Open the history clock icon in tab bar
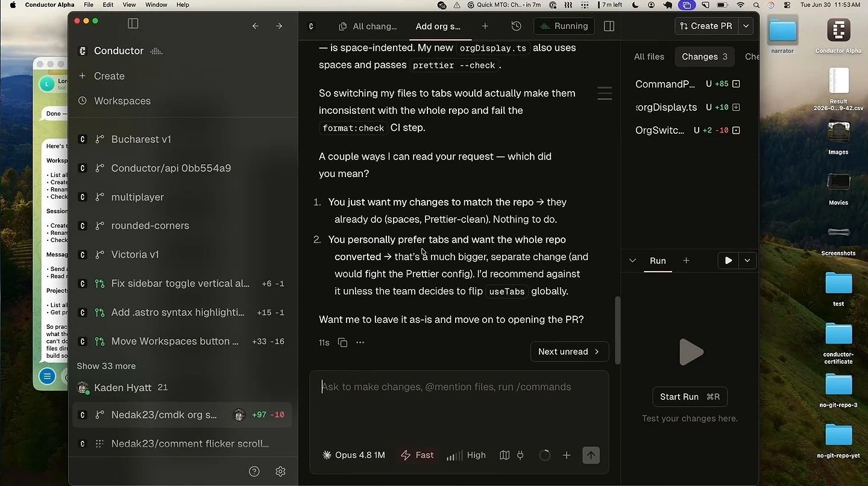Viewport: 868px width, 486px height. click(x=516, y=26)
